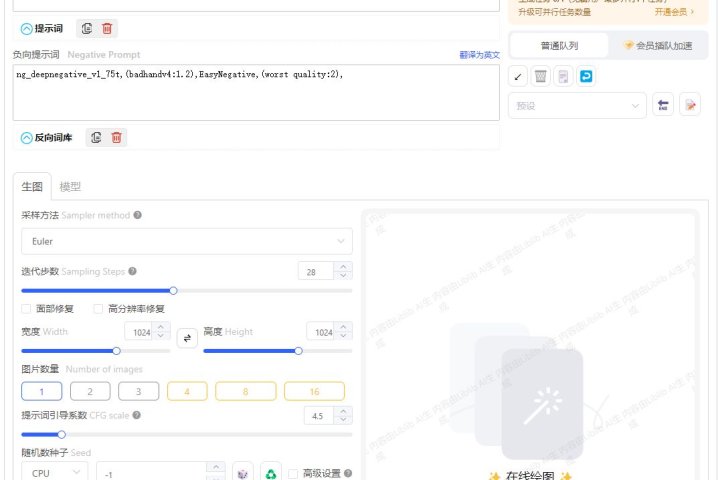Image resolution: width=720 pixels, height=480 pixels.
Task: Click the trash bin icon next to arrow button
Action: coord(540,76)
